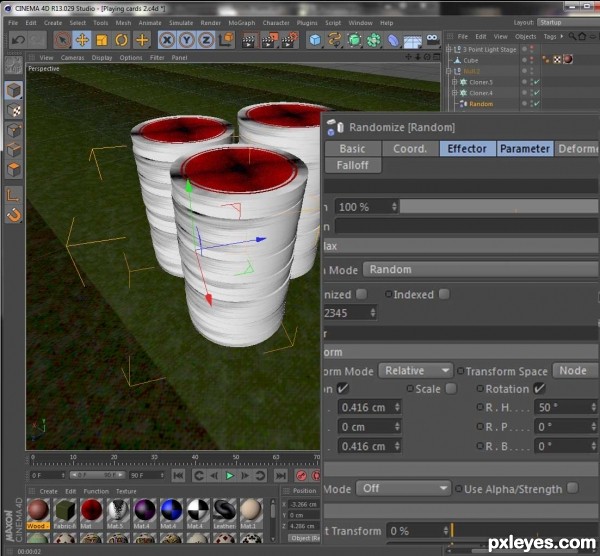The height and width of the screenshot is (556, 600).
Task: Open the camera objects icon
Action: pos(433,39)
